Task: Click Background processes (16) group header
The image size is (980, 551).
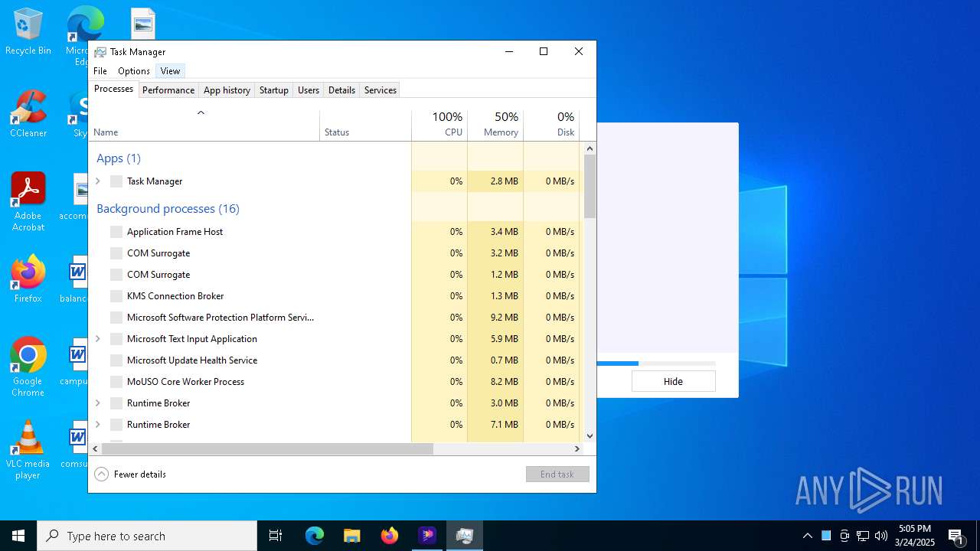Action: [x=168, y=209]
